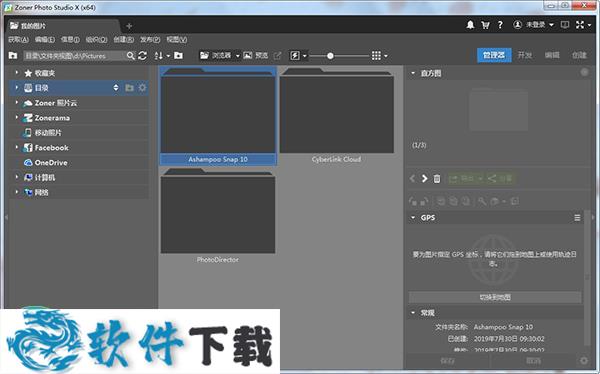Click the grayed external open icon
This screenshot has height=374, width=600.
[277, 56]
